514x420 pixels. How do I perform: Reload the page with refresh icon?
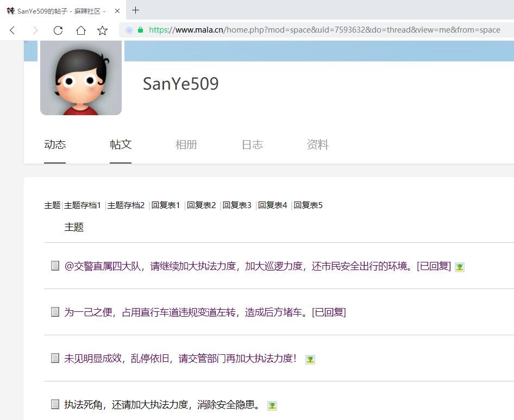click(x=58, y=30)
